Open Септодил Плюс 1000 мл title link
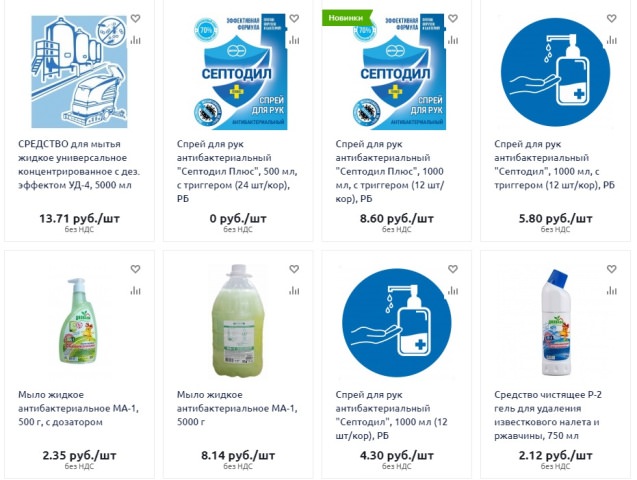The height and width of the screenshot is (480, 637). tap(390, 171)
